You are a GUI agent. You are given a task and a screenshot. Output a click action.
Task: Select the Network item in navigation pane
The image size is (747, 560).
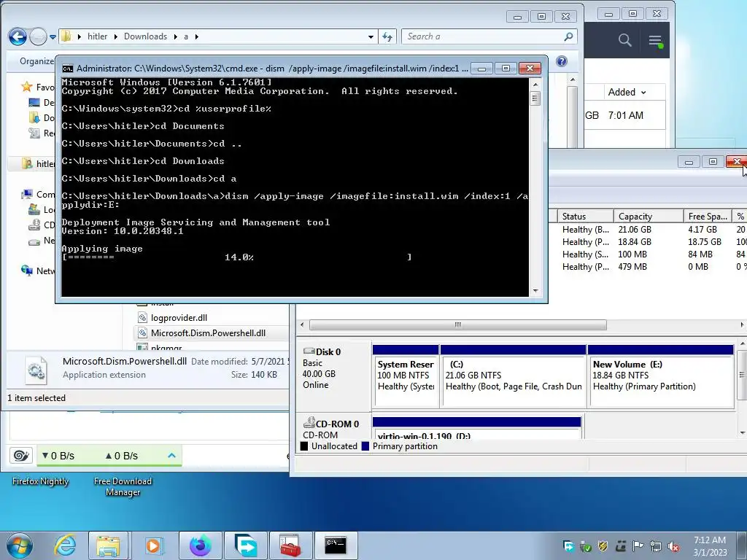tap(39, 271)
